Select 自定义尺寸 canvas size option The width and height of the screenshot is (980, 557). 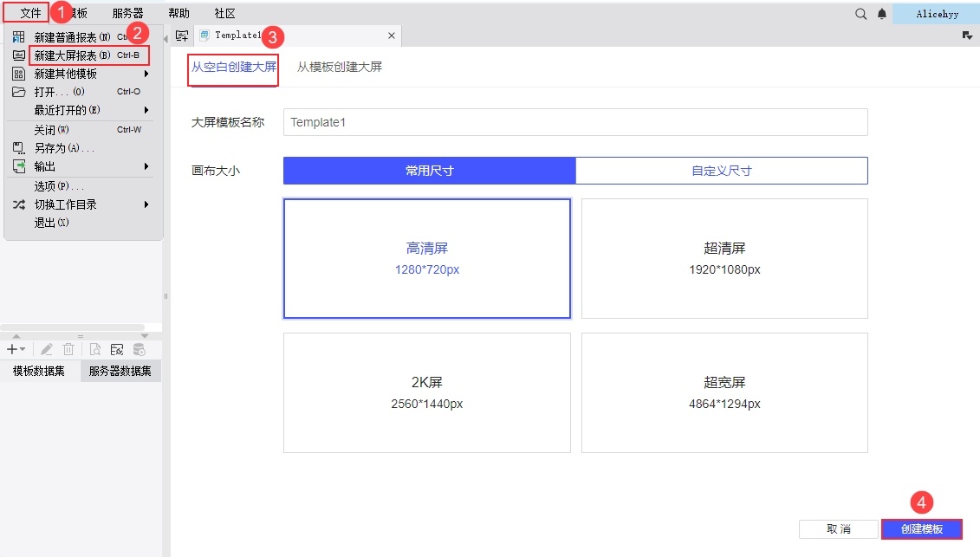pos(721,171)
